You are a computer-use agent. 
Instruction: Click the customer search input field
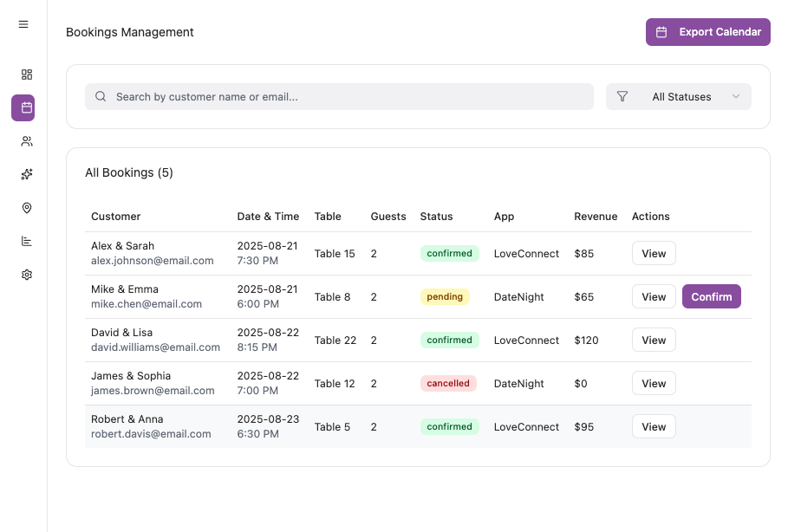point(347,97)
